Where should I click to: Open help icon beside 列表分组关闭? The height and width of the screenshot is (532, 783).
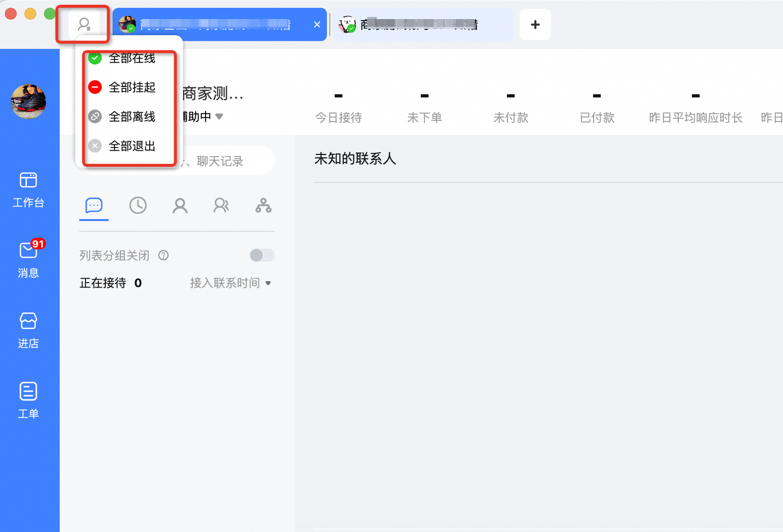click(x=163, y=255)
